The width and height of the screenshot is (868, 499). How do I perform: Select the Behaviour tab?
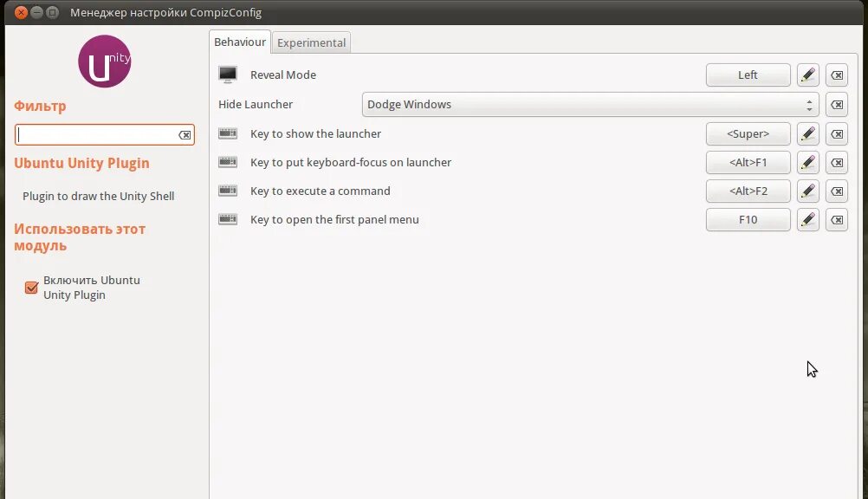click(240, 42)
